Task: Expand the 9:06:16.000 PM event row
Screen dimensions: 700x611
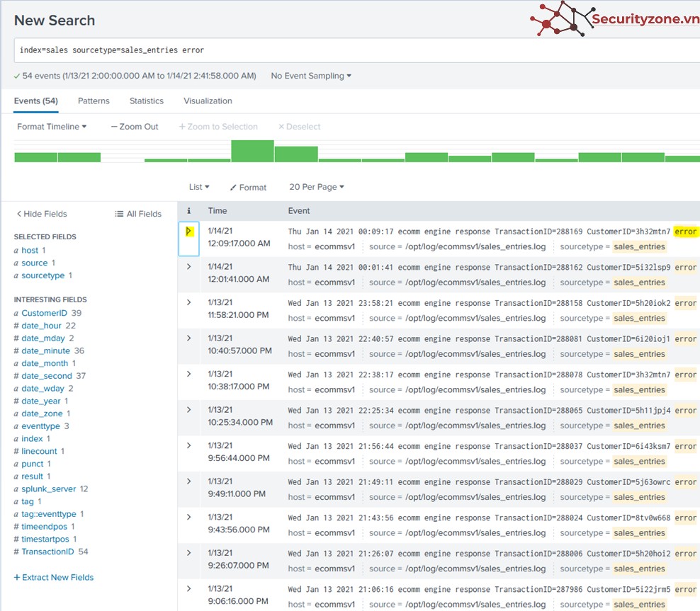Action: pyautogui.click(x=189, y=589)
